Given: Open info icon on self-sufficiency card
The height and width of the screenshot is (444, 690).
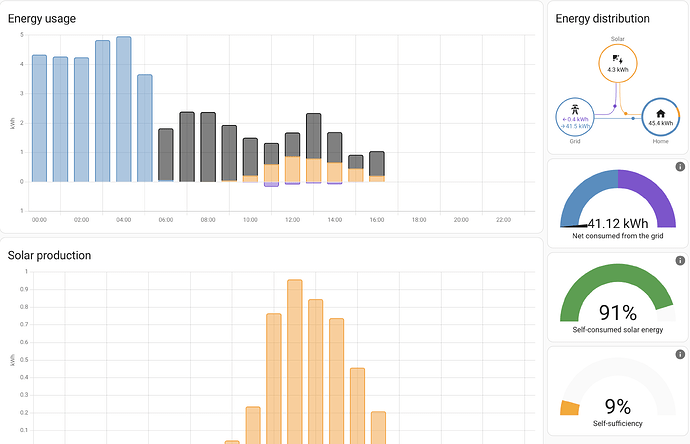Looking at the screenshot, I should coord(680,355).
